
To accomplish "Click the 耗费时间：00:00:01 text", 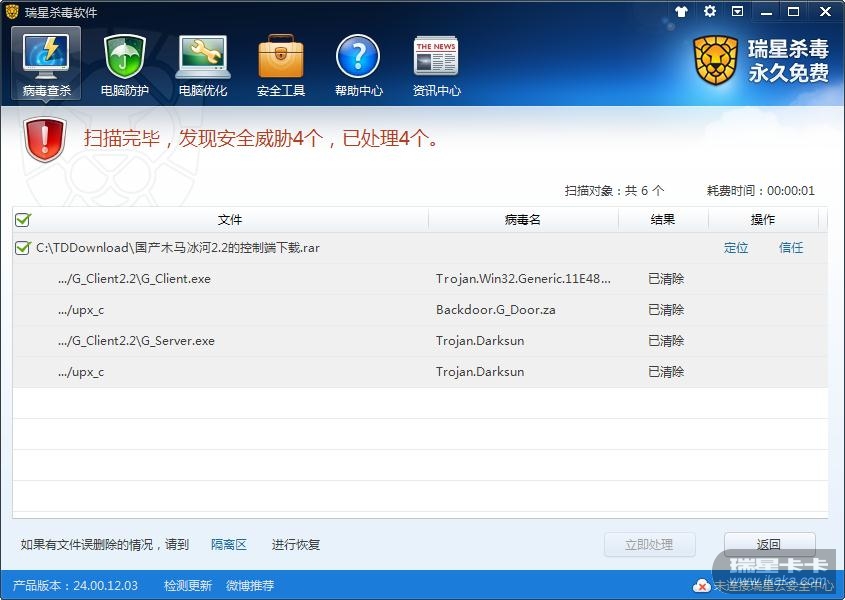I will (x=760, y=190).
